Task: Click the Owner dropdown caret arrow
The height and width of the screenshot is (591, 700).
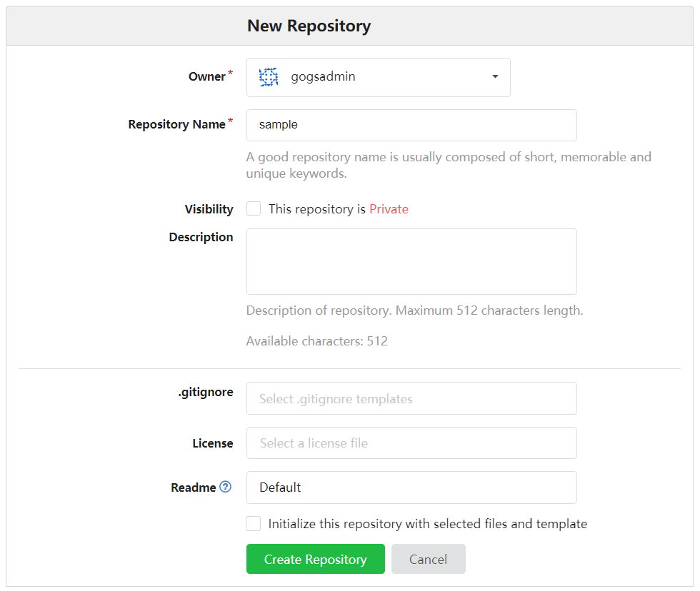Action: [495, 77]
